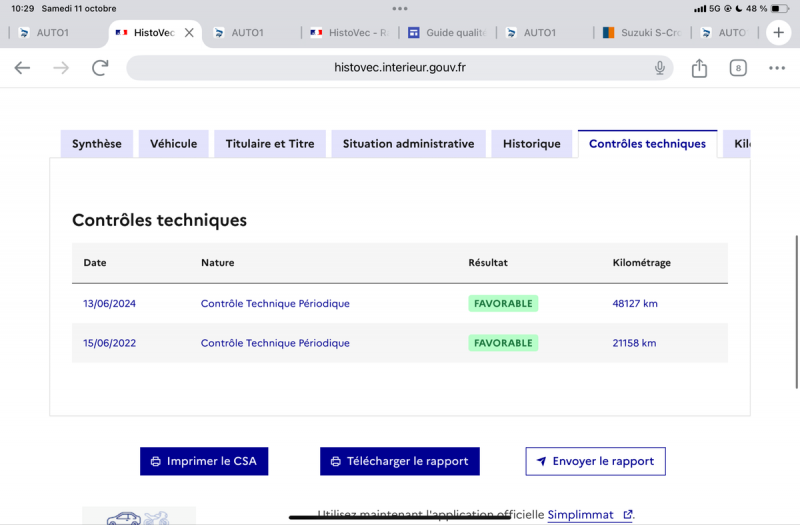This screenshot has width=800, height=525.
Task: Close the active HistoVec tab
Action: point(189,33)
